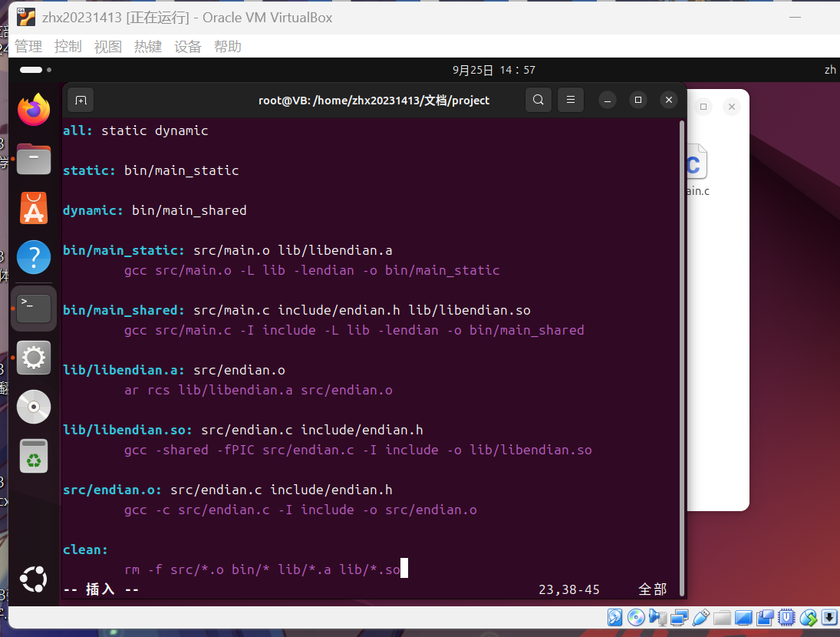Click VirtualBox optical drive status icon
The image size is (840, 637).
pos(636,618)
